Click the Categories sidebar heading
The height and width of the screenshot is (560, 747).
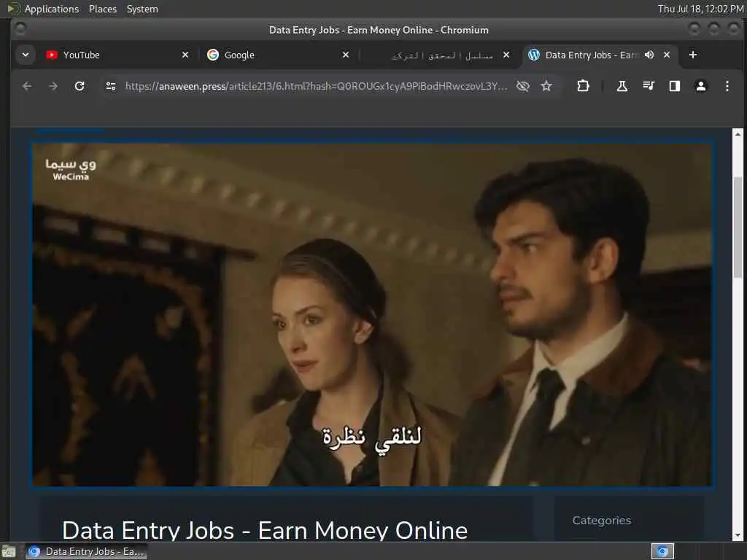(x=602, y=521)
